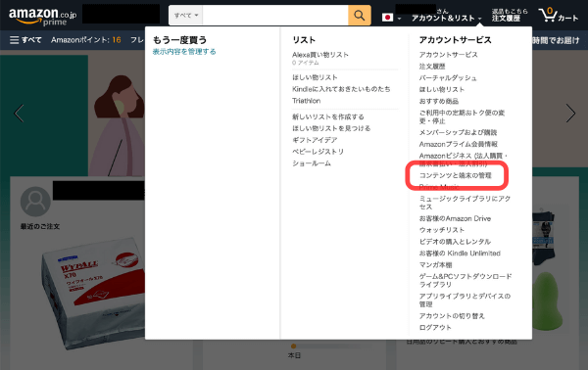Click the Amazonポイント: 16 link
The width and height of the screenshot is (588, 370).
(x=86, y=40)
